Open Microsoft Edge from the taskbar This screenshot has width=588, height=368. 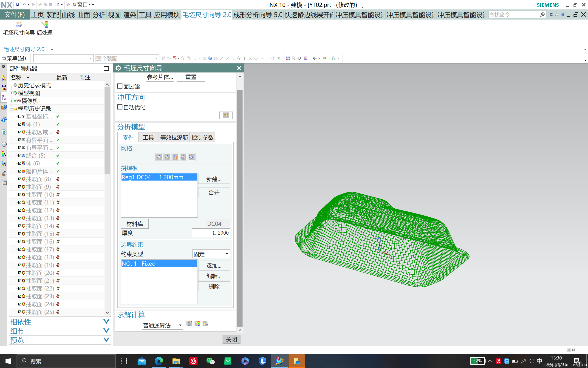159,361
